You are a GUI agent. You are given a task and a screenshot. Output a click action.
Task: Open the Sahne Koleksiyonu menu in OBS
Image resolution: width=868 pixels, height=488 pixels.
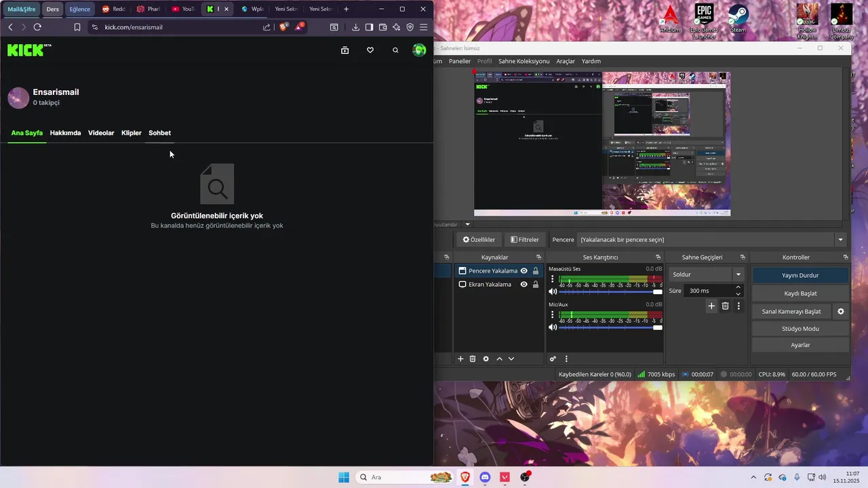tap(524, 61)
